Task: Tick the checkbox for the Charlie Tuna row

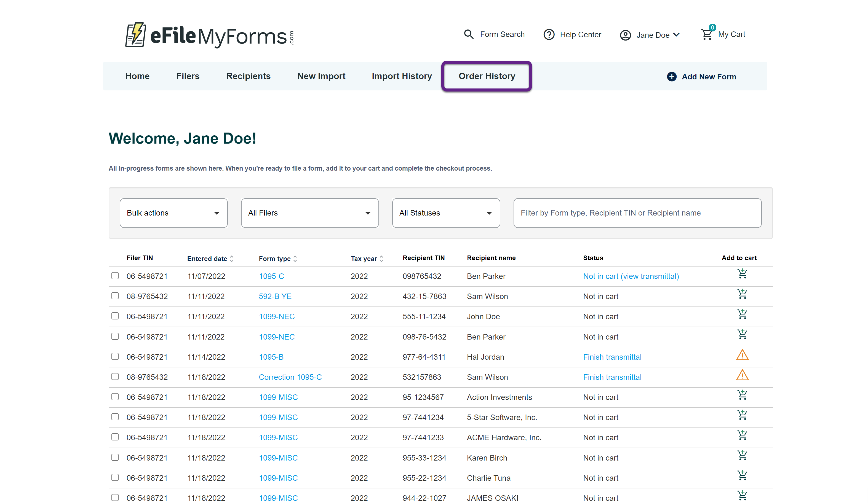Action: [x=115, y=478]
